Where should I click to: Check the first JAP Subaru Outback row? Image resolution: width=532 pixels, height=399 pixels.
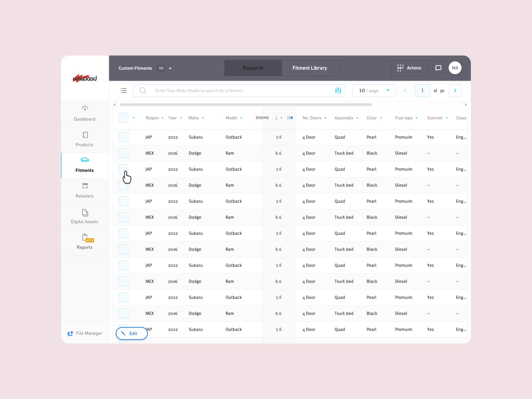point(123,137)
